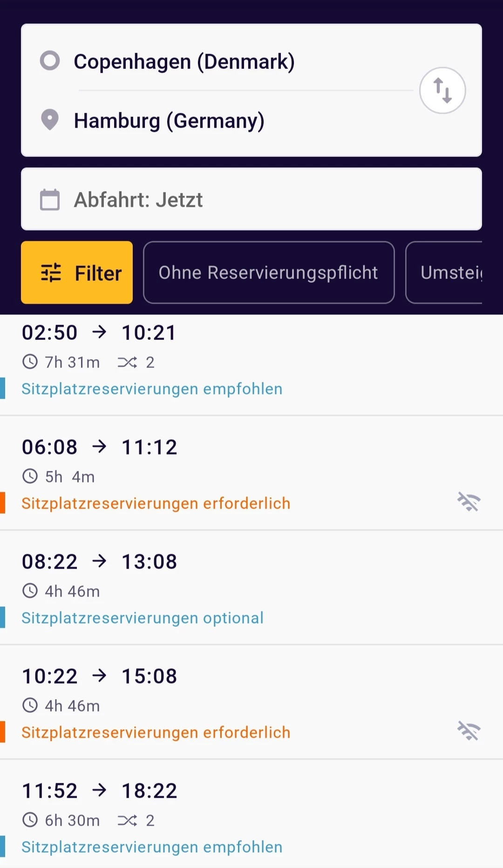Open the Filter options button
The width and height of the screenshot is (503, 868).
(x=77, y=272)
